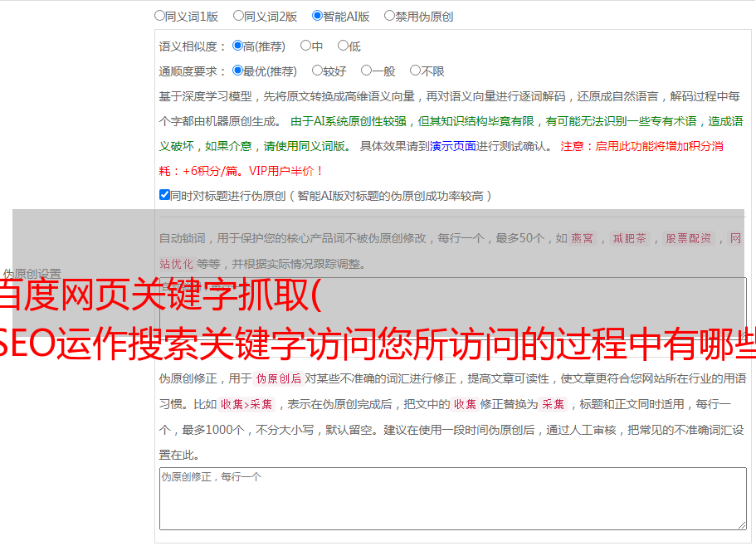Viewport: 756px width, 546px height.
Task: Set 通顺度要求 to 不限
Action: (415, 71)
